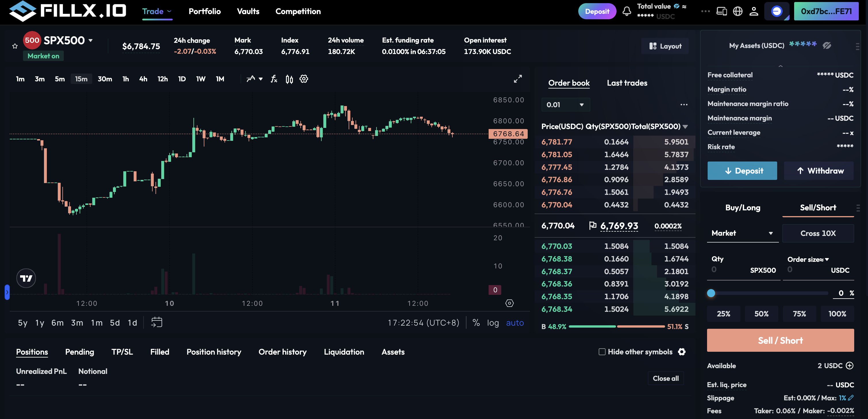Enable the Hide other symbols checkbox
Viewport: 868px width, 419px height.
(602, 352)
